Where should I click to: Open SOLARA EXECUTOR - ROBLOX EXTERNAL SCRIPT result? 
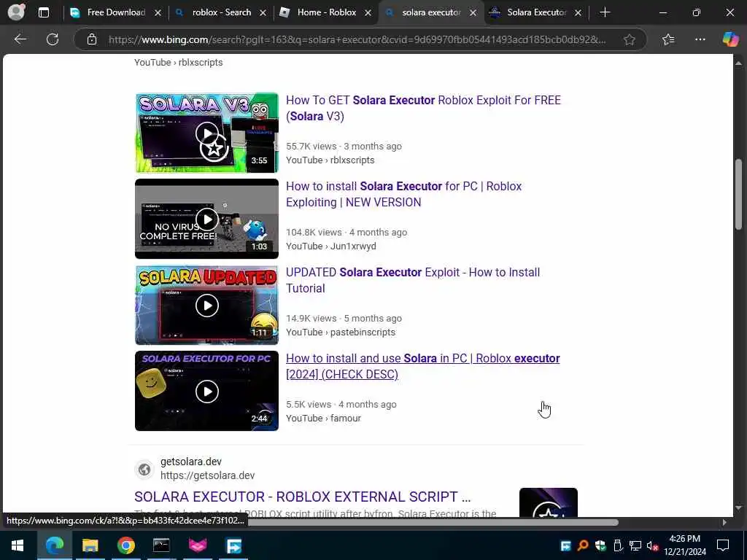point(302,497)
